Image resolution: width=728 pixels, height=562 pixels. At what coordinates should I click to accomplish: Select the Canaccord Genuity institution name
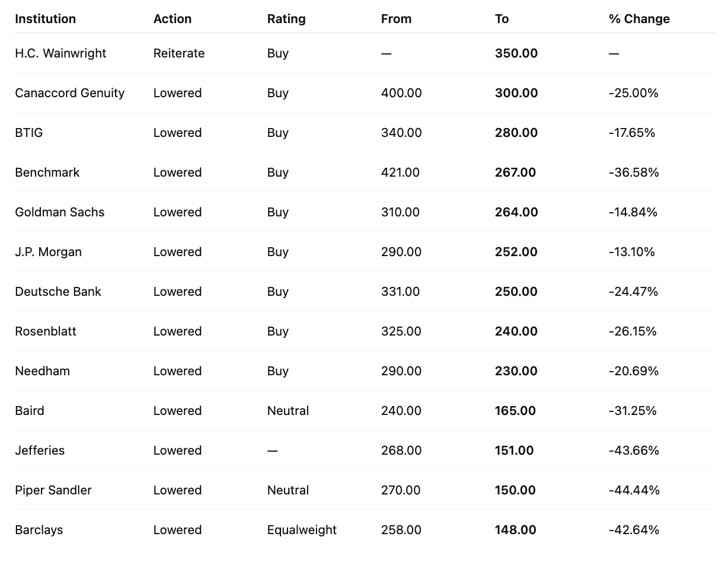click(x=69, y=93)
